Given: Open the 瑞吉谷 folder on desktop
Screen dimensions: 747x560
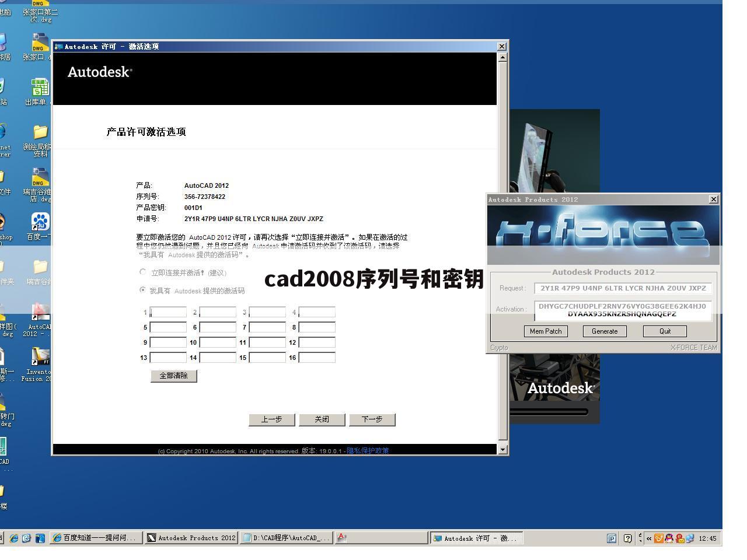Looking at the screenshot, I should (x=40, y=267).
